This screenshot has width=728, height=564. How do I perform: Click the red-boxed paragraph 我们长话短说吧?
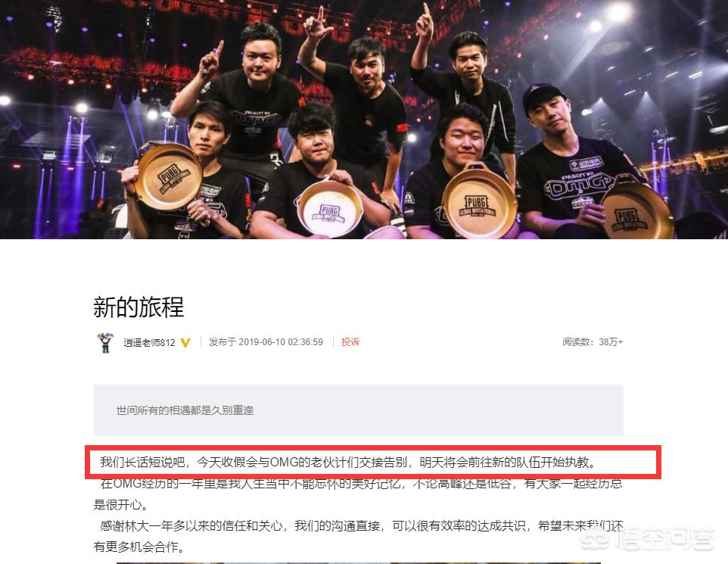(348, 463)
